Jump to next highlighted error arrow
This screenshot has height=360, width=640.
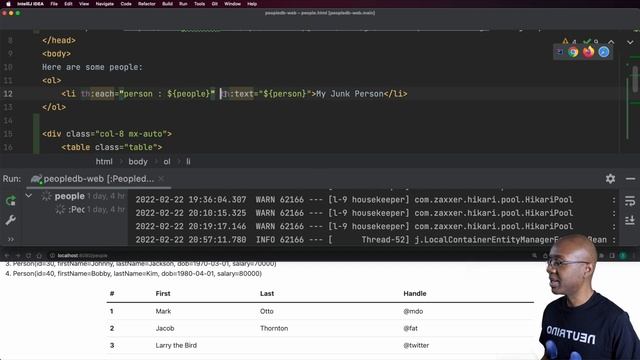click(x=630, y=42)
